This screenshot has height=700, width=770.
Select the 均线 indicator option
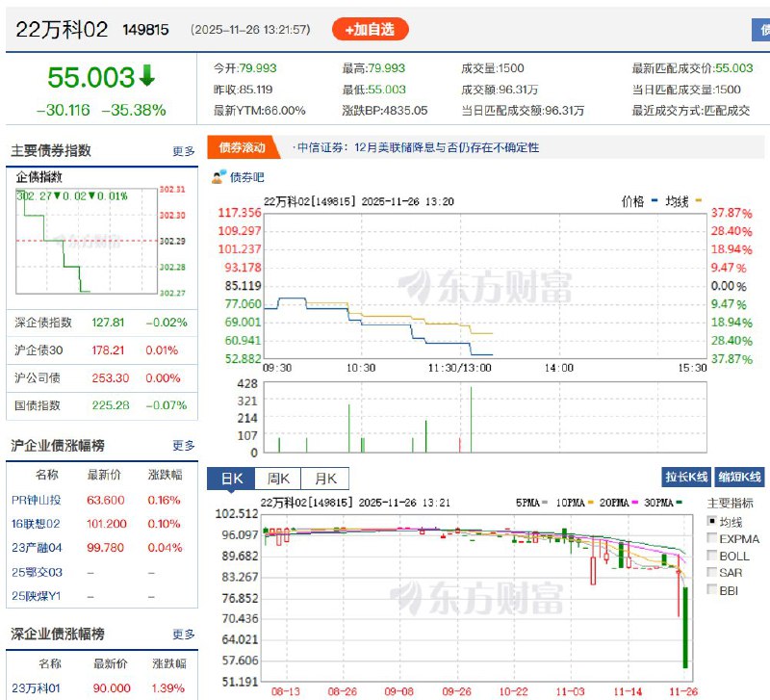711,520
